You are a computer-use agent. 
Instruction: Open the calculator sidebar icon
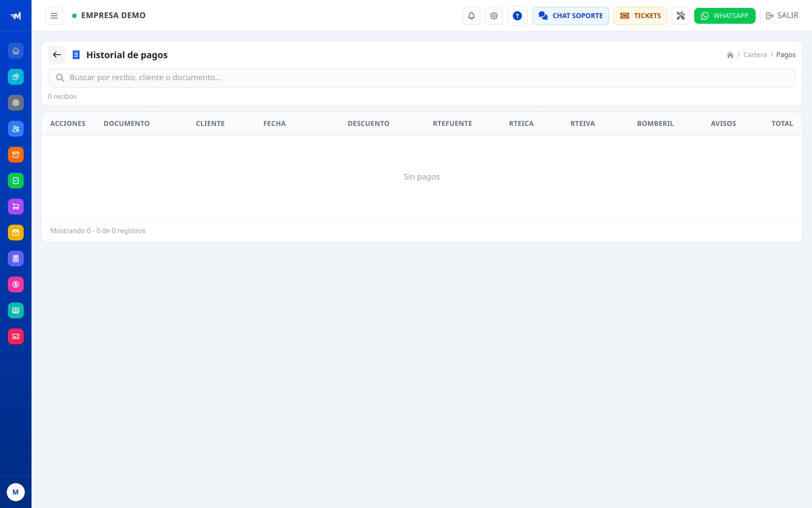pyautogui.click(x=16, y=259)
